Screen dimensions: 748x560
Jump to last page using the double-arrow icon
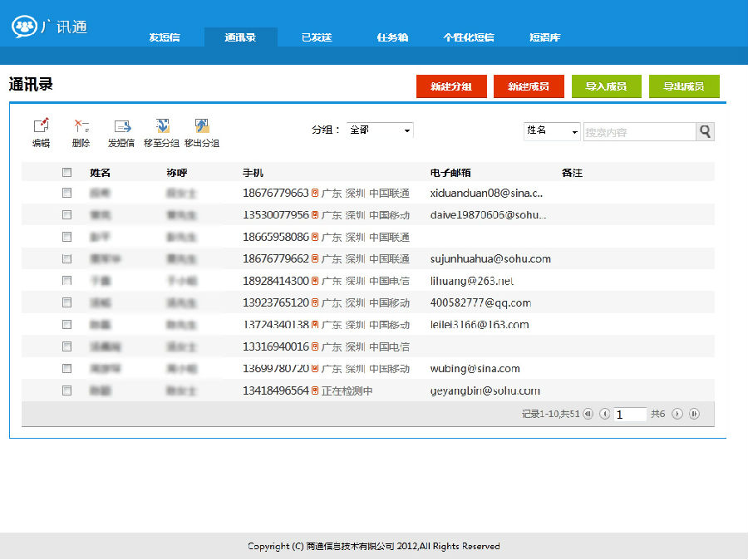[x=694, y=413]
